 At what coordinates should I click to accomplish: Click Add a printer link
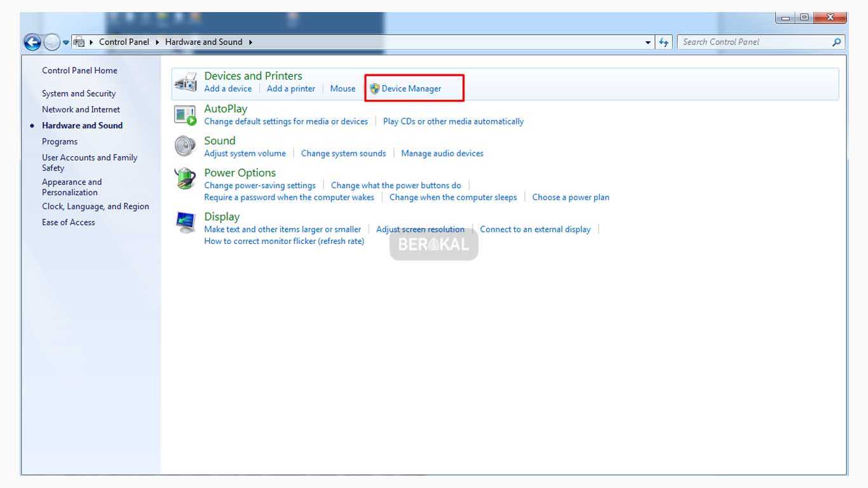click(x=291, y=89)
